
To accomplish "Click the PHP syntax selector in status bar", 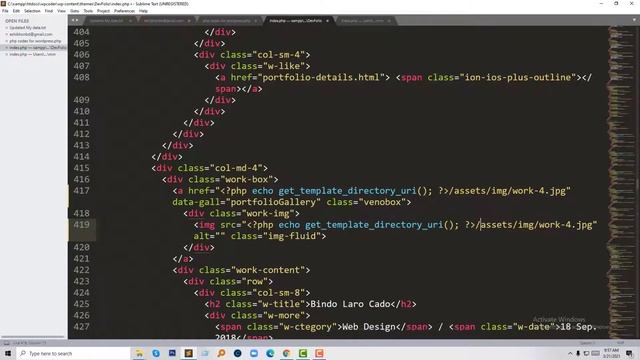I will click(x=620, y=343).
